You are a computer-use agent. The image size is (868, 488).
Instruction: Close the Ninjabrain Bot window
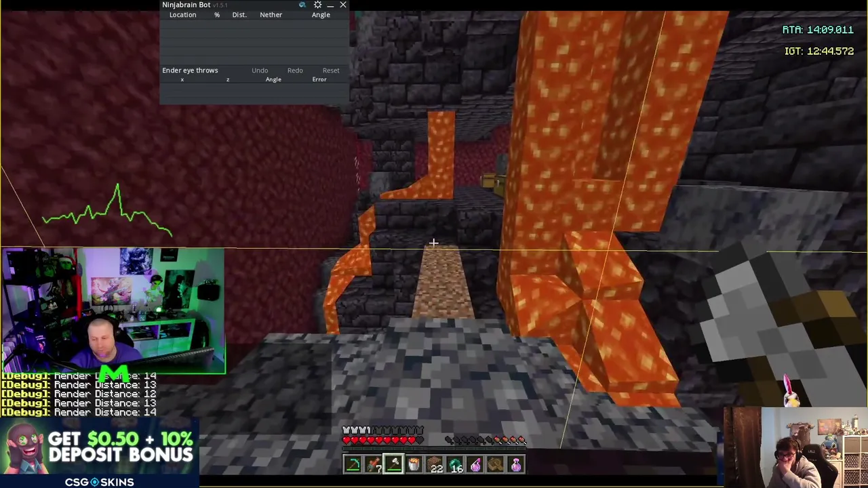(343, 5)
